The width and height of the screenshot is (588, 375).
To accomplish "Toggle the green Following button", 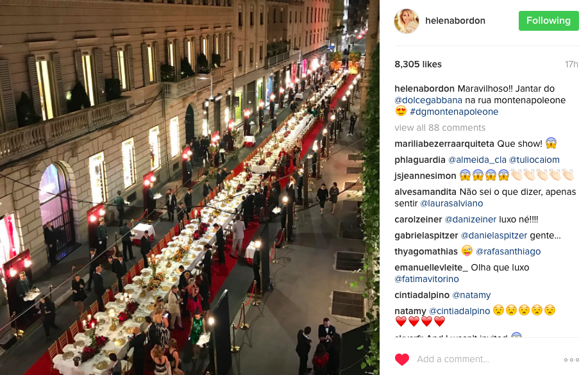I will coord(549,21).
